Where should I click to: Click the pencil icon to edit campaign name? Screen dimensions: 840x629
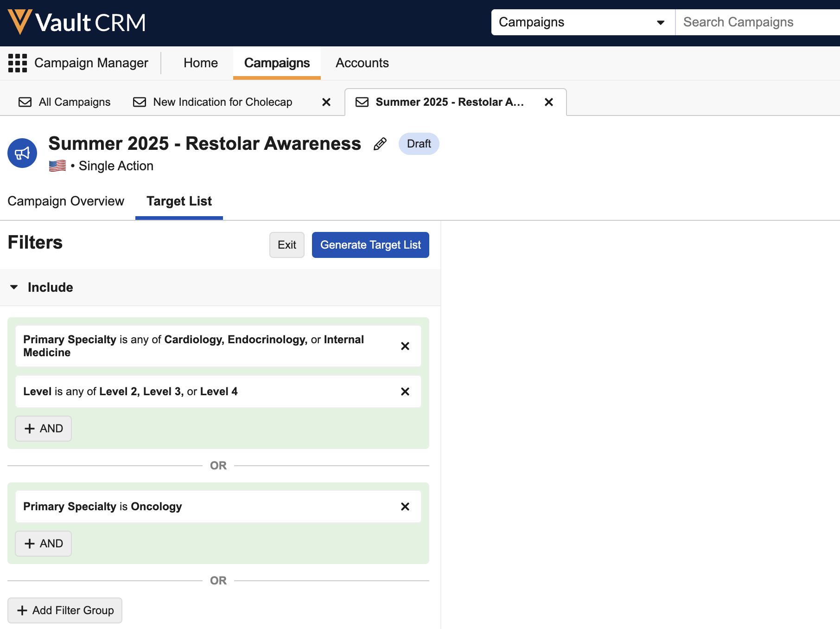click(380, 144)
